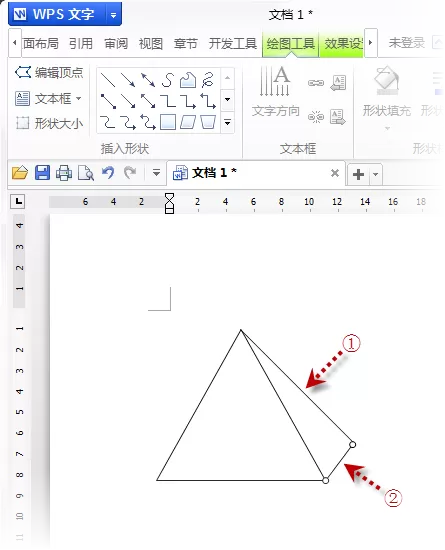Select the scribble shape tool
This screenshot has width=445, height=550.
[x=208, y=80]
